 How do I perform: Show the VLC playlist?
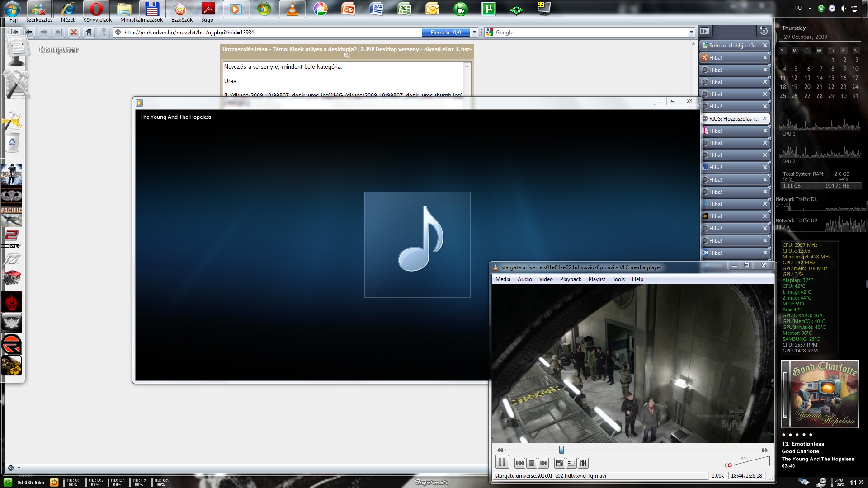pyautogui.click(x=571, y=463)
